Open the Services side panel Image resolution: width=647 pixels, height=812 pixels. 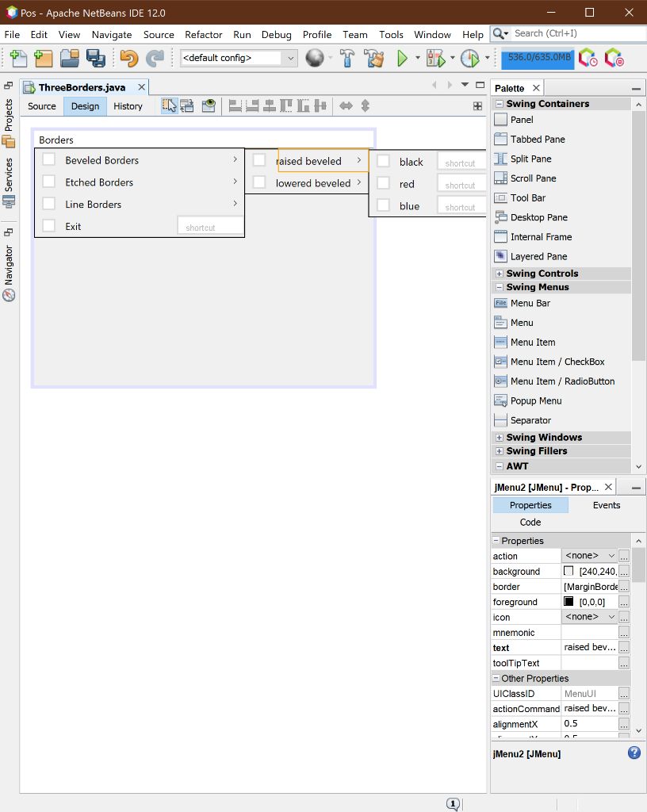click(x=9, y=182)
